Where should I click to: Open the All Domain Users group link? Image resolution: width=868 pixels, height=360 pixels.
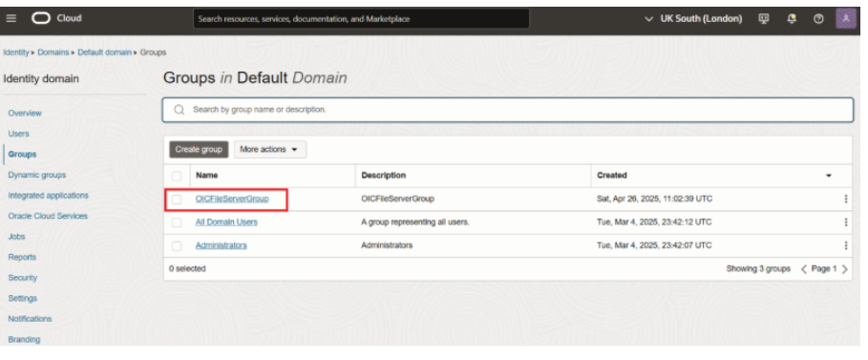pyautogui.click(x=226, y=222)
